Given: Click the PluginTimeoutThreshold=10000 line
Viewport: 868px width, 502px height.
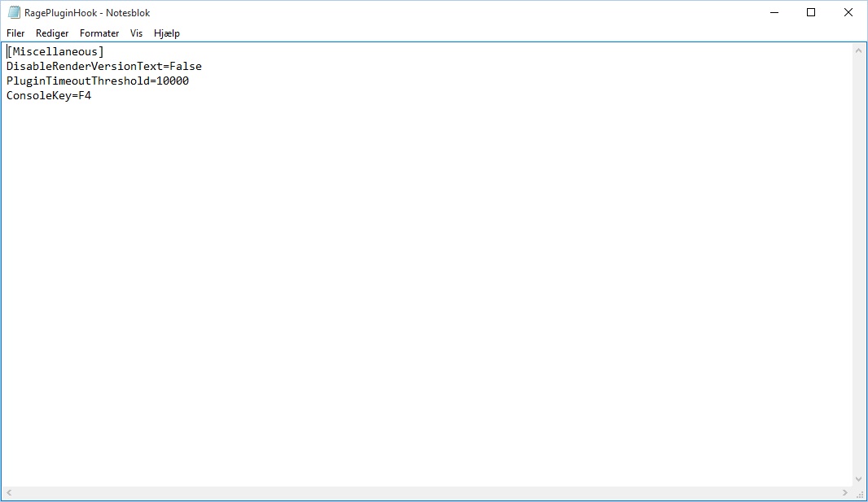Looking at the screenshot, I should tap(98, 81).
